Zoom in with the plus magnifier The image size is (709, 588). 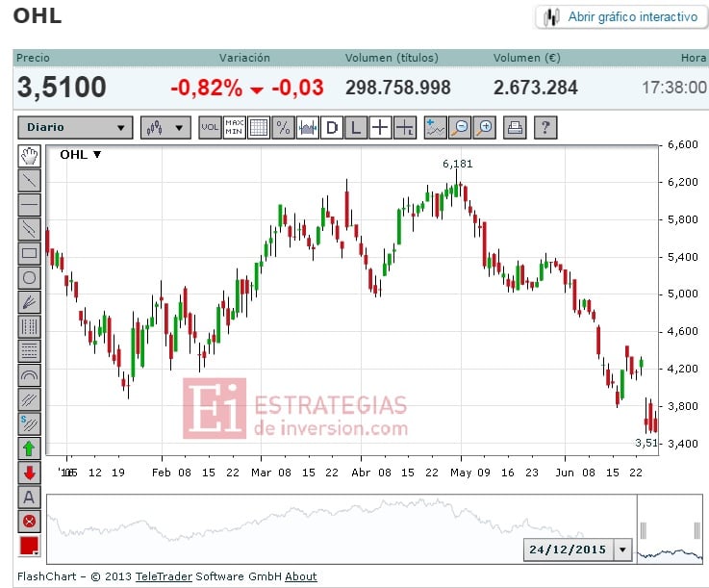point(485,128)
